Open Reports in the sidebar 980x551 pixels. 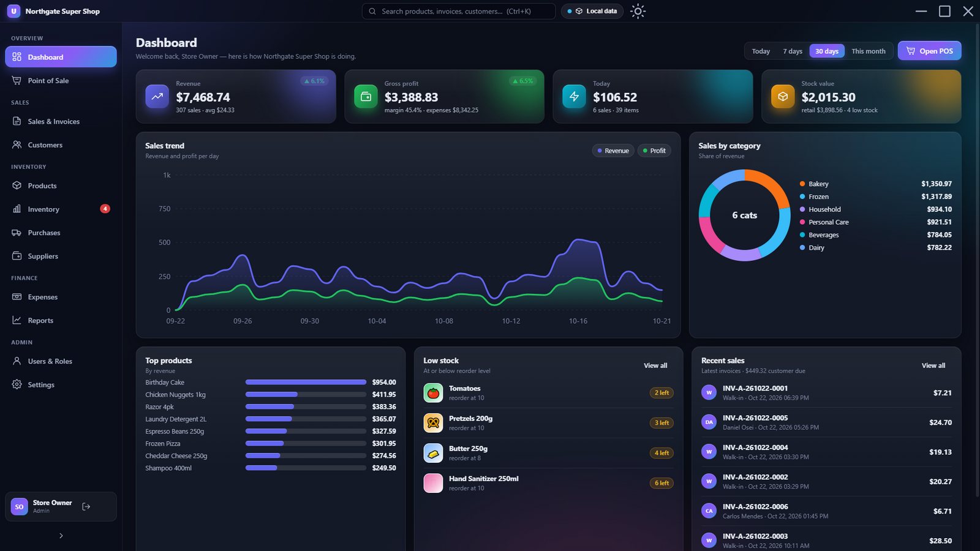(61, 320)
